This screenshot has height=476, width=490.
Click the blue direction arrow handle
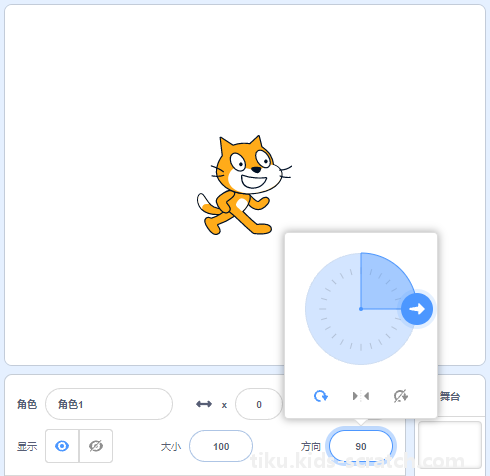coord(417,309)
